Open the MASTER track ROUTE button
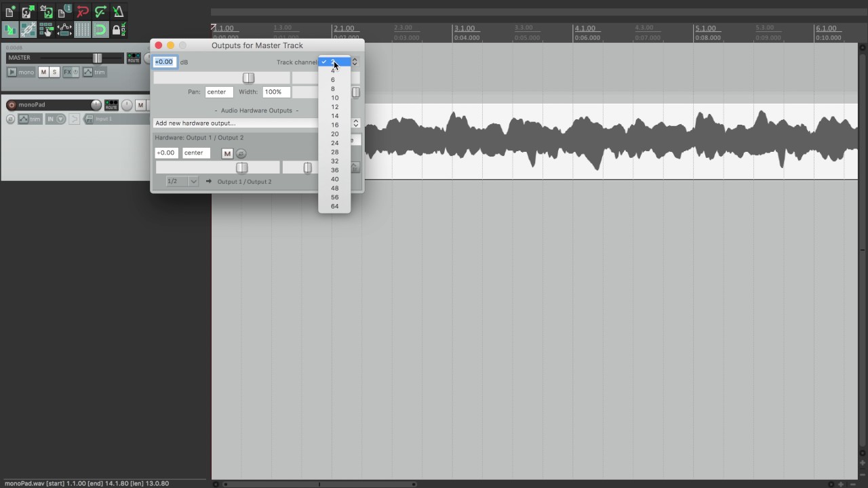 click(134, 58)
